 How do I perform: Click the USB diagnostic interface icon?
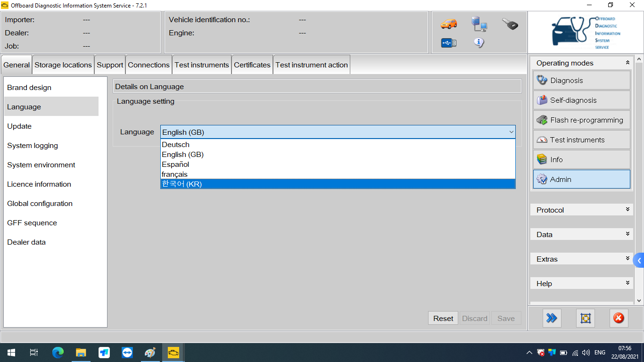pos(448,43)
